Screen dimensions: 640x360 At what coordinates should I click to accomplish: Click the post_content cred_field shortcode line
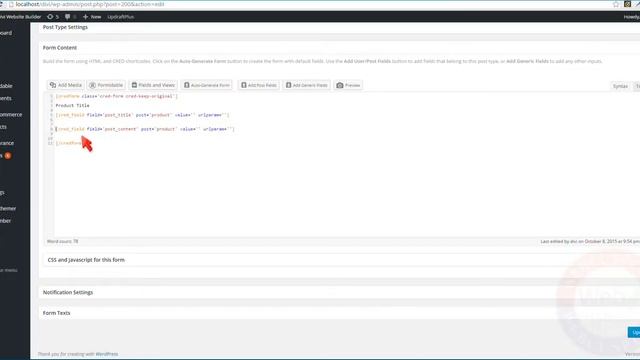[145, 129]
